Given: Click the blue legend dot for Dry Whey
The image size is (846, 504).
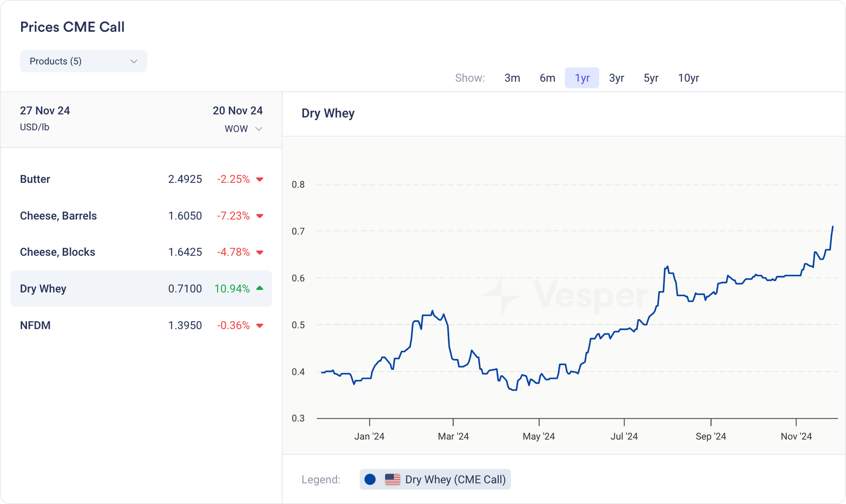Looking at the screenshot, I should (x=370, y=480).
